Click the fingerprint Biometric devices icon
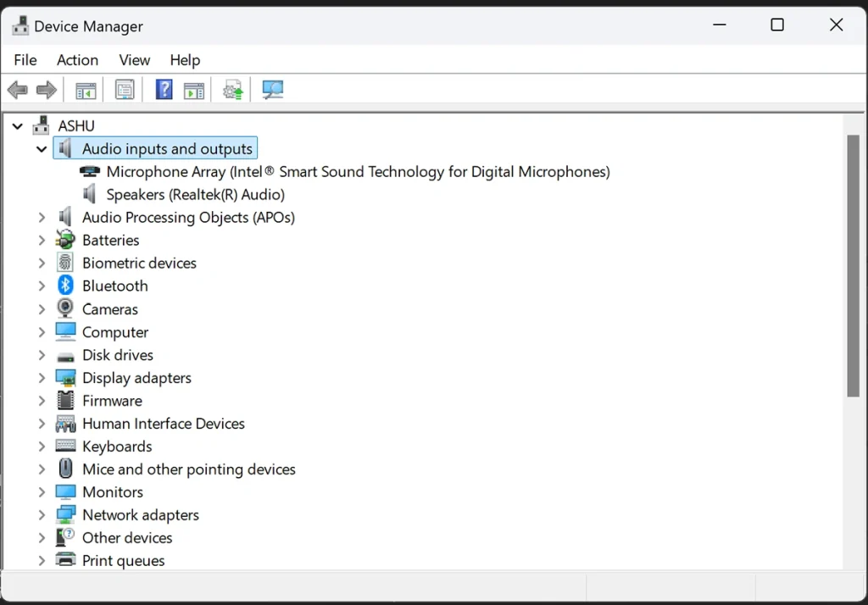Screen dimensions: 868x605 click(65, 263)
